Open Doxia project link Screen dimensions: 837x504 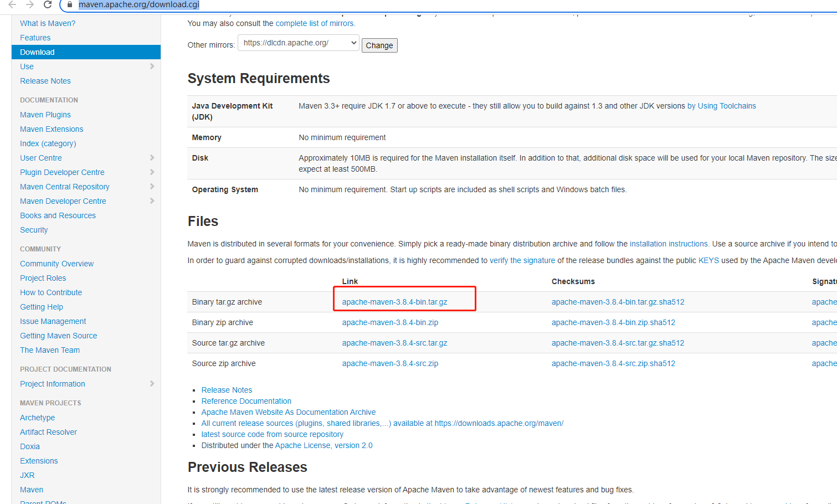pos(30,446)
